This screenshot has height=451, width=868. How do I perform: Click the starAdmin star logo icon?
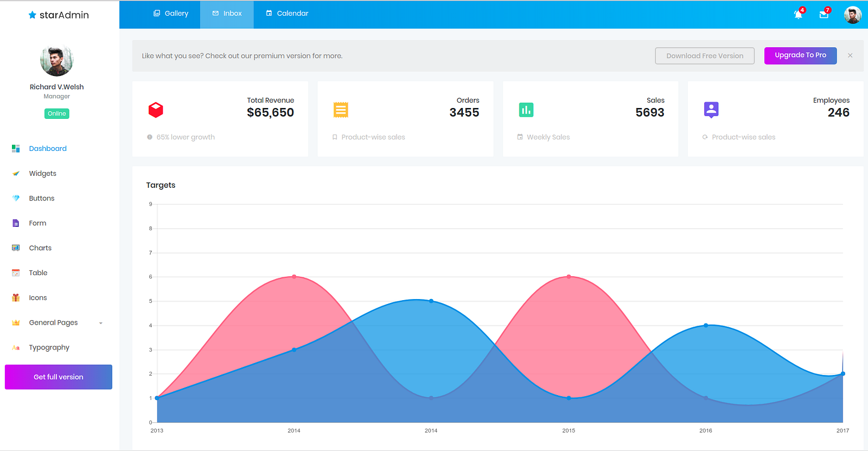tap(33, 15)
